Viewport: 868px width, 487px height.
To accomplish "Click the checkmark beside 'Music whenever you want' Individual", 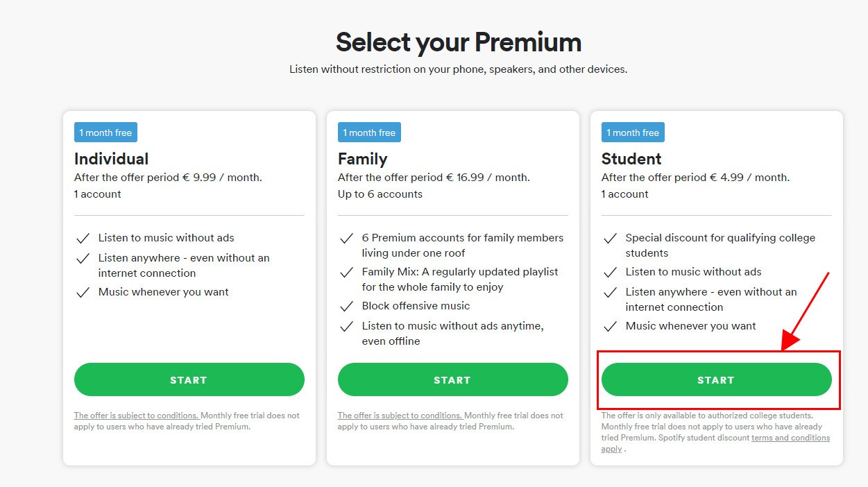I will point(83,292).
